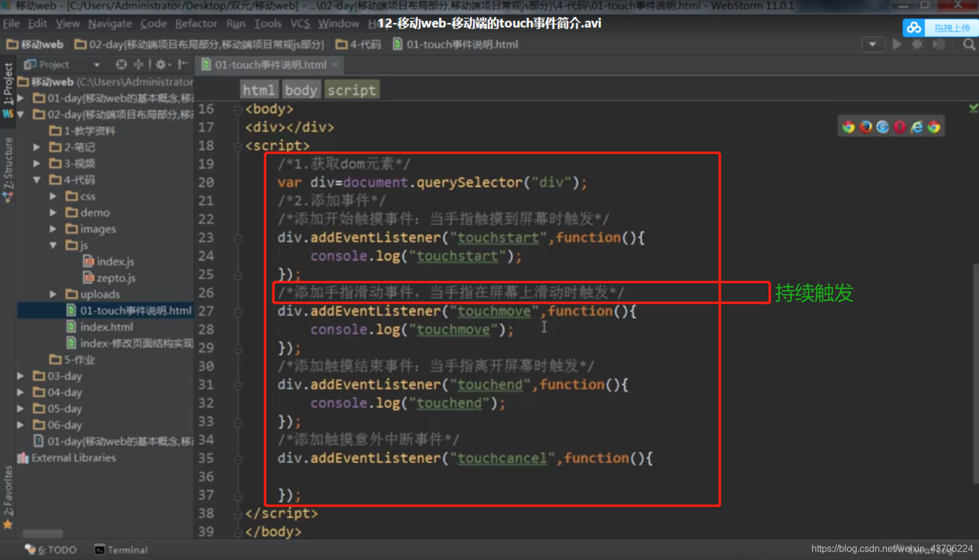
Task: Select the demo folder
Action: pyautogui.click(x=94, y=212)
